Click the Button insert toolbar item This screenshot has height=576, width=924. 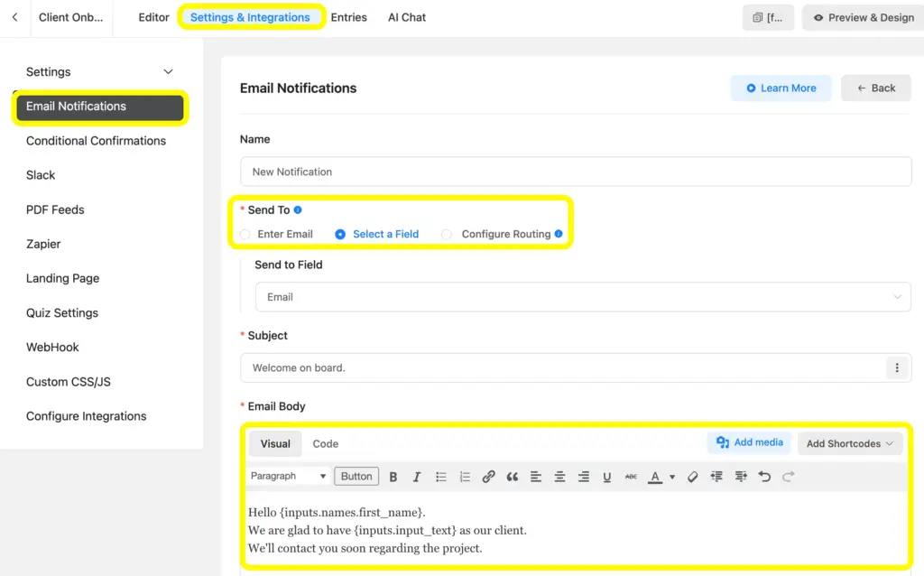click(356, 477)
